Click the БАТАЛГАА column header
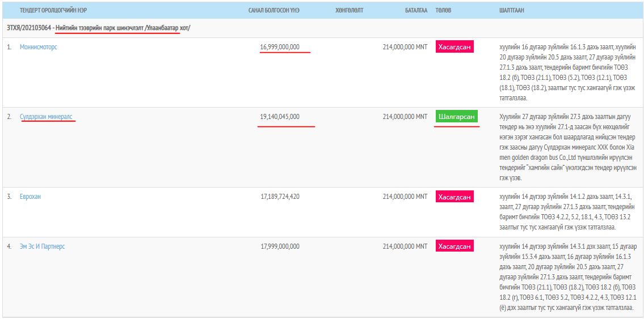644x319 pixels. tap(416, 10)
